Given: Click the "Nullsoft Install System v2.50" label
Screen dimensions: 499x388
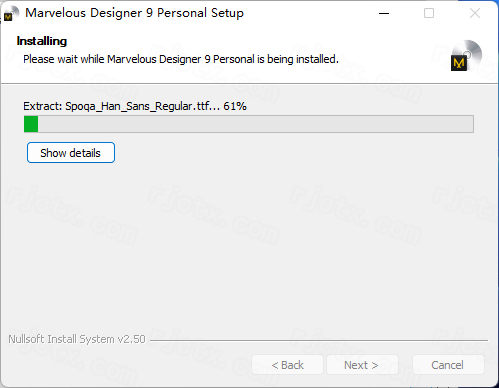Looking at the screenshot, I should 77,339.
